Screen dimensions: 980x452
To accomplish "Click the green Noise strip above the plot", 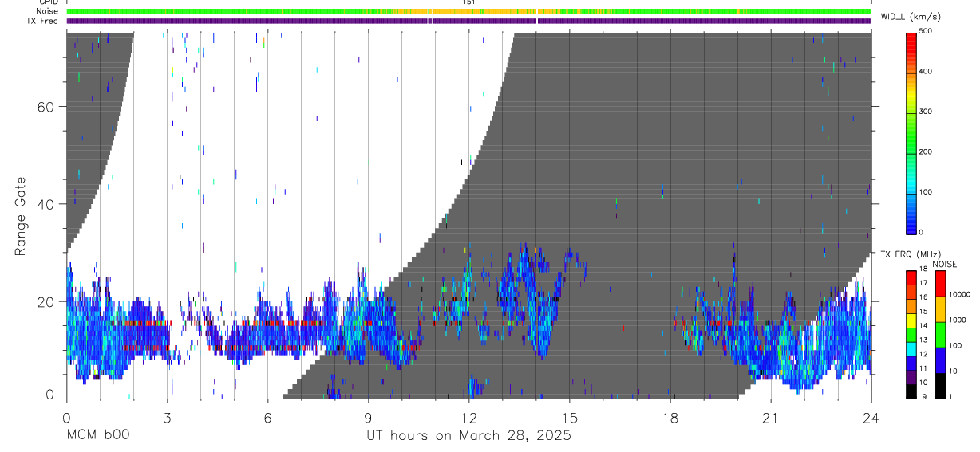I will click(x=468, y=11).
